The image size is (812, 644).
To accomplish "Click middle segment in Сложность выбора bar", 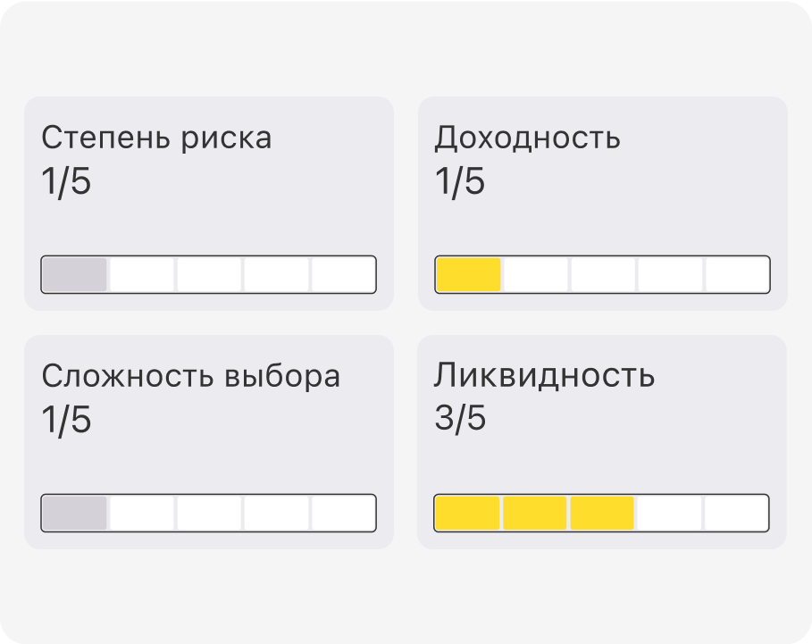I will pyautogui.click(x=209, y=513).
